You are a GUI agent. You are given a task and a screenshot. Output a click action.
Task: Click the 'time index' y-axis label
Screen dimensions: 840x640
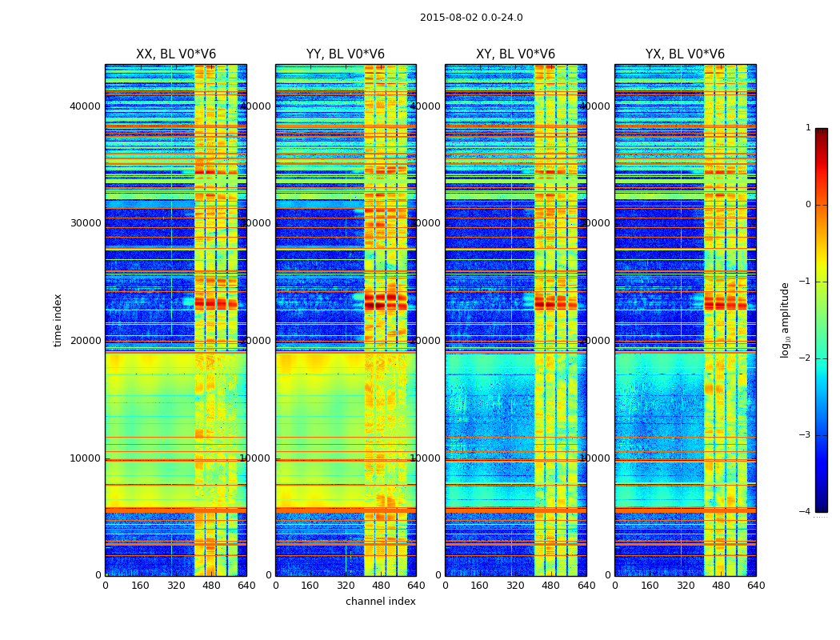click(x=58, y=320)
